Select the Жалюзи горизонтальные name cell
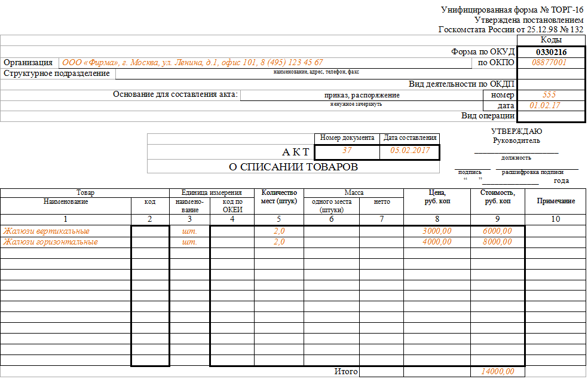 tap(66, 242)
